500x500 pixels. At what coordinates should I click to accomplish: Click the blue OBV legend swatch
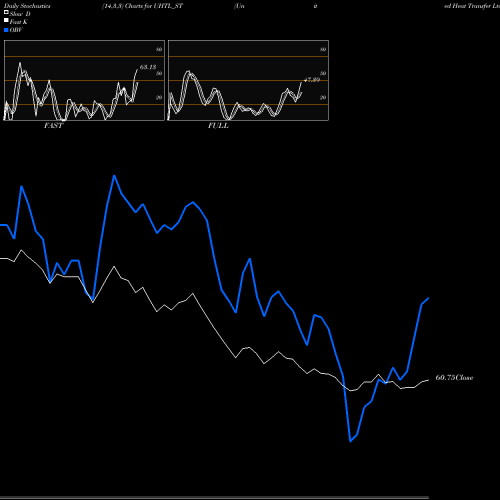[x=6, y=30]
